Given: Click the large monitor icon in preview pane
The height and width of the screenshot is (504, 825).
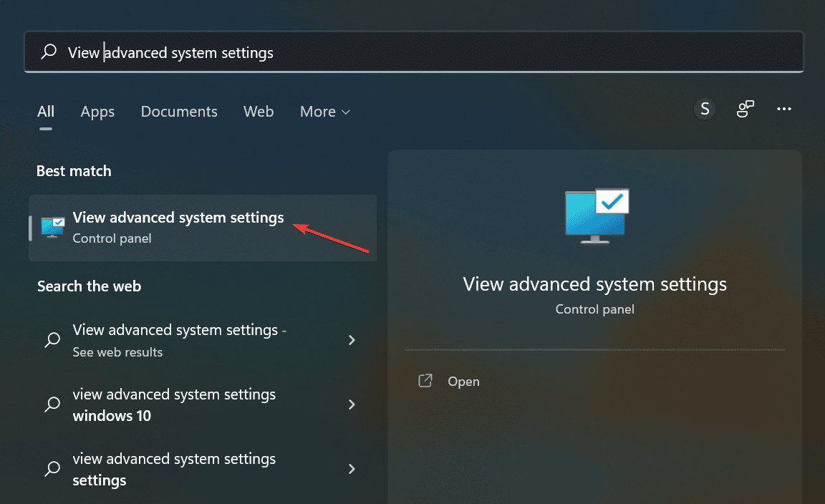Looking at the screenshot, I should click(x=597, y=215).
